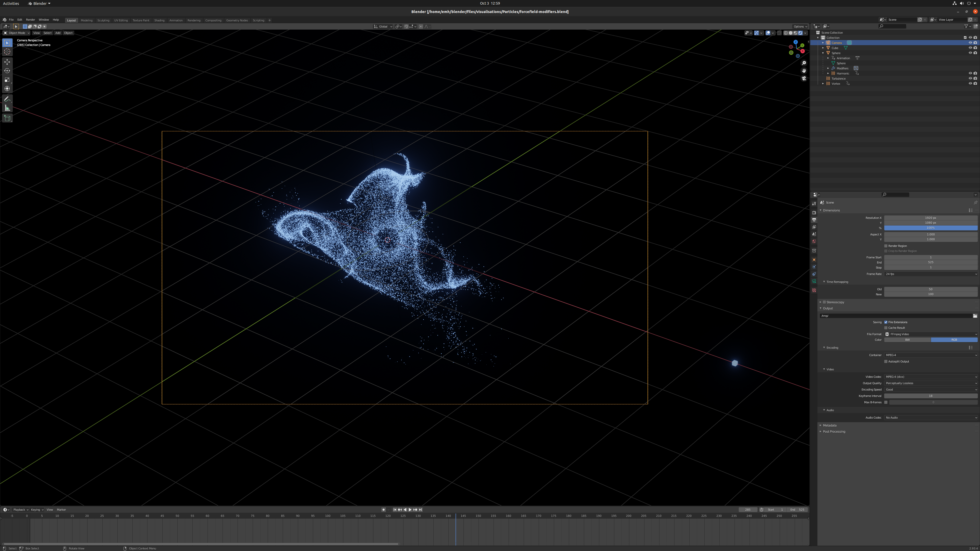Image resolution: width=980 pixels, height=551 pixels.
Task: Open the Object properties tab
Action: pyautogui.click(x=814, y=260)
